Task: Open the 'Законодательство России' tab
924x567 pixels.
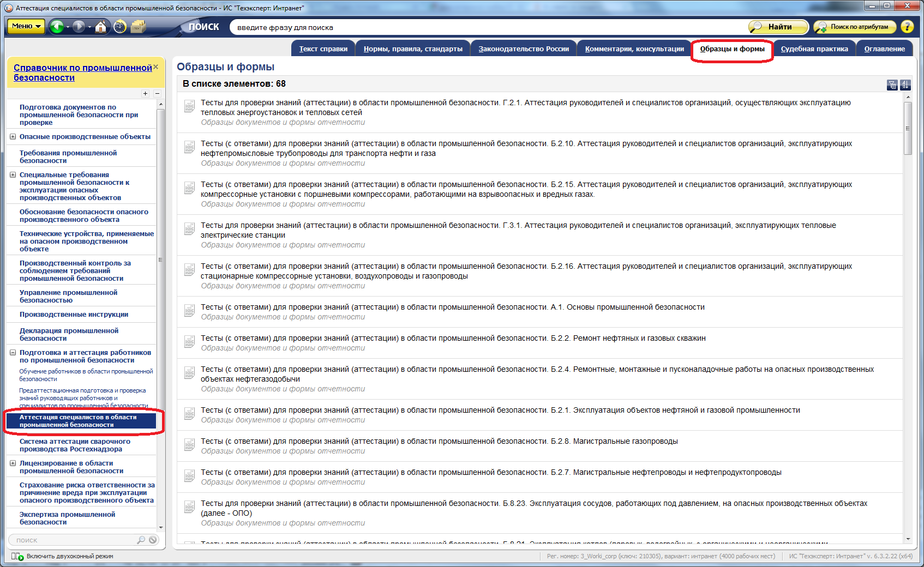Action: 523,49
